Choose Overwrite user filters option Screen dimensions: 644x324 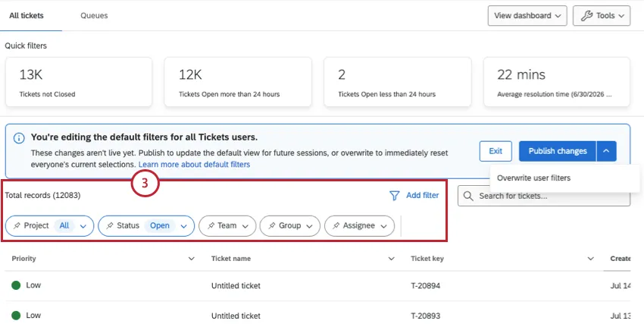(x=533, y=178)
